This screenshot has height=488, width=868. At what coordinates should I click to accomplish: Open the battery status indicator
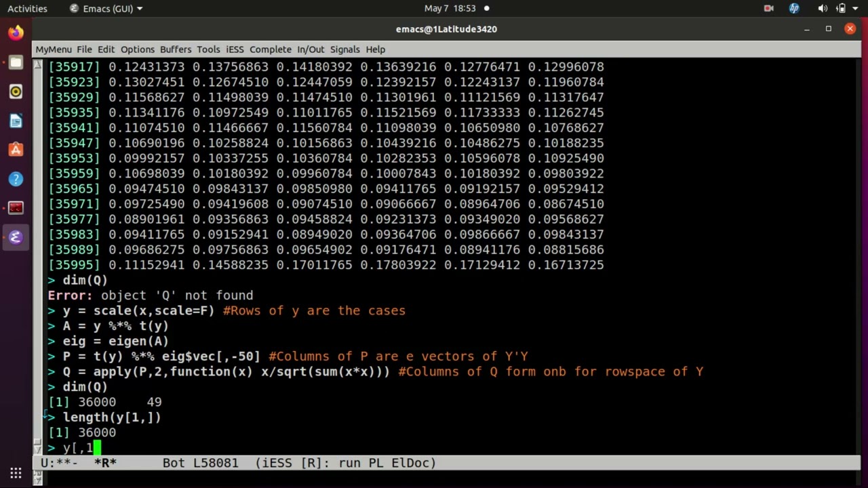(x=842, y=8)
